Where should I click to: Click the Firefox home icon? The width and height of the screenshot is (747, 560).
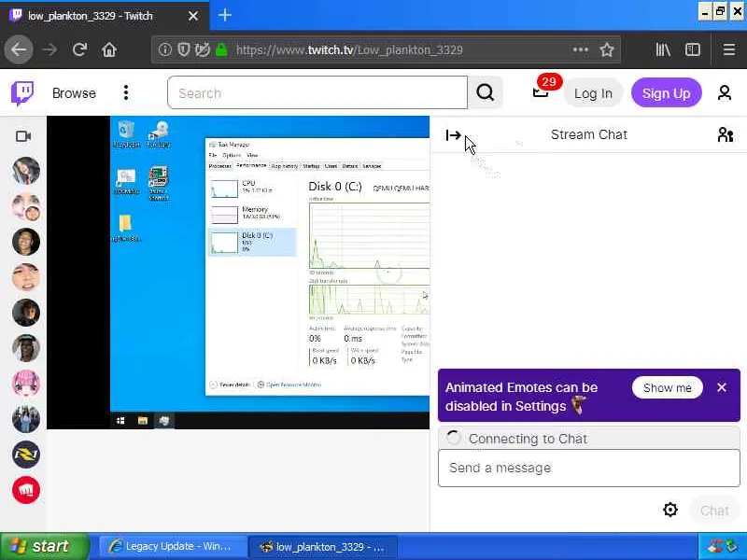point(109,49)
